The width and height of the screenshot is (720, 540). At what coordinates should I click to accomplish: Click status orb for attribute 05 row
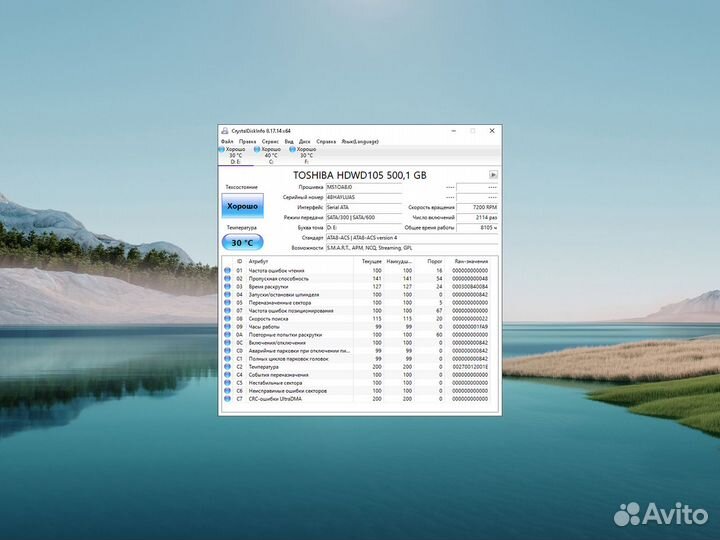(x=227, y=303)
